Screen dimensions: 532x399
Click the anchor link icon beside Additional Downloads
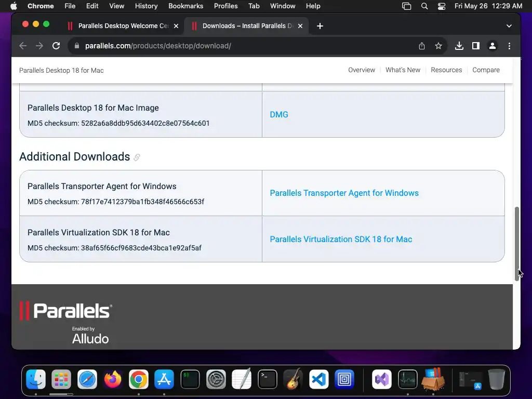[137, 157]
